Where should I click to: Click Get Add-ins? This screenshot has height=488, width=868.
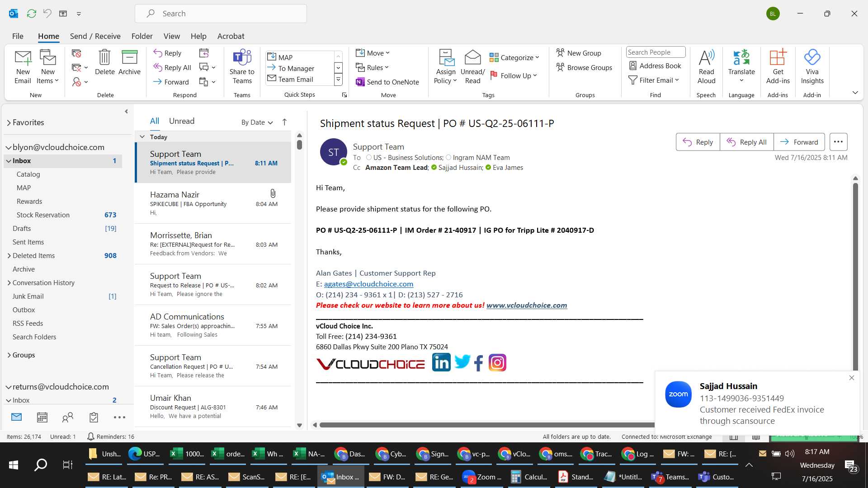click(x=778, y=66)
